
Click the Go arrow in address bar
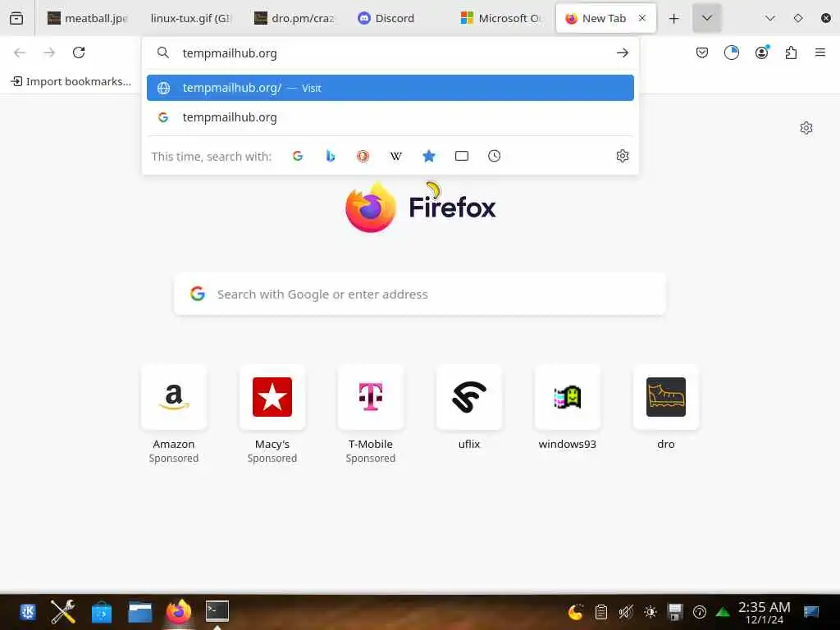click(622, 53)
